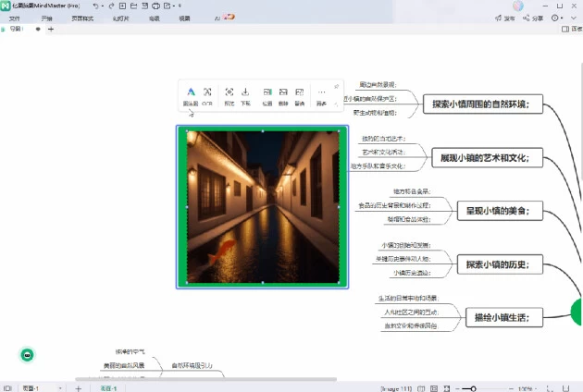Screen dimensions: 583x392
Task: Toggle the outline panel icon in status bar
Action: click(x=8, y=388)
